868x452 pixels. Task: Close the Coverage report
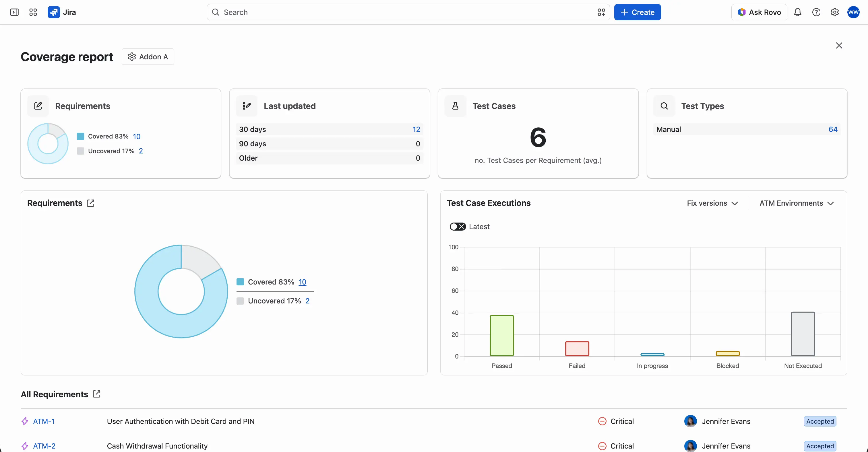click(839, 45)
